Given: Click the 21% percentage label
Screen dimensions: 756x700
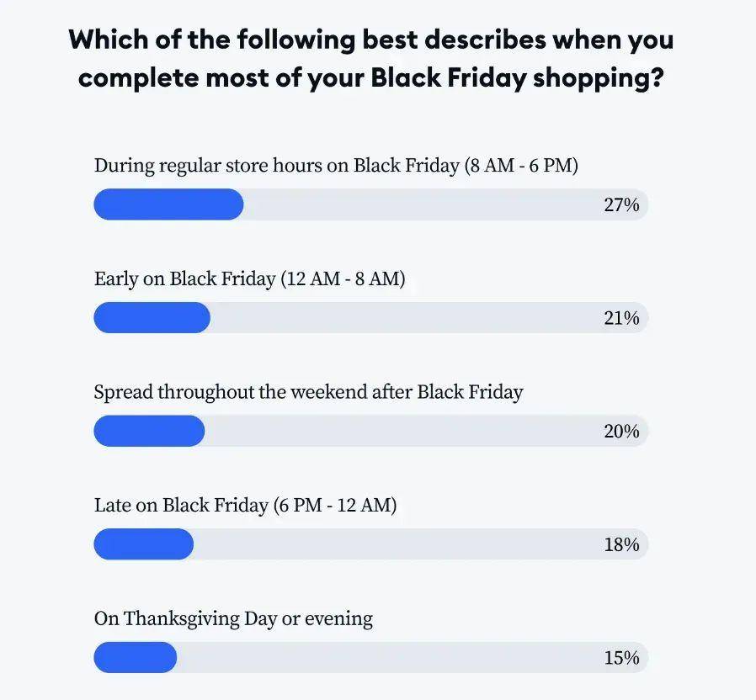Looking at the screenshot, I should coord(621,318).
